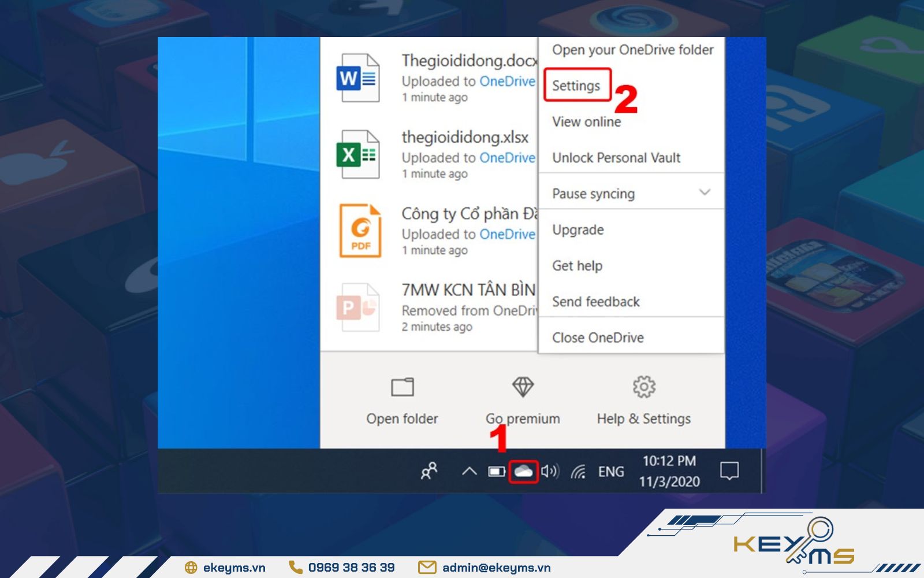Click Pause syncing menu entry text
Screen dimensions: 924x578
[x=593, y=194]
